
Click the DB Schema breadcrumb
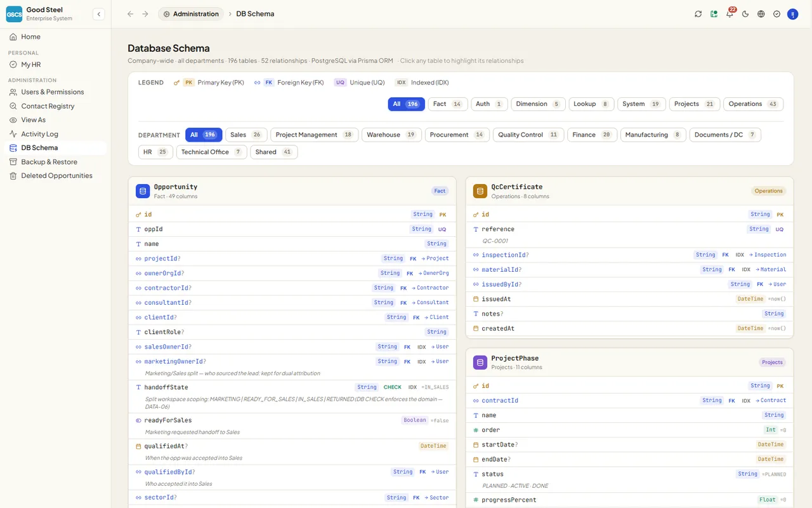pyautogui.click(x=255, y=14)
